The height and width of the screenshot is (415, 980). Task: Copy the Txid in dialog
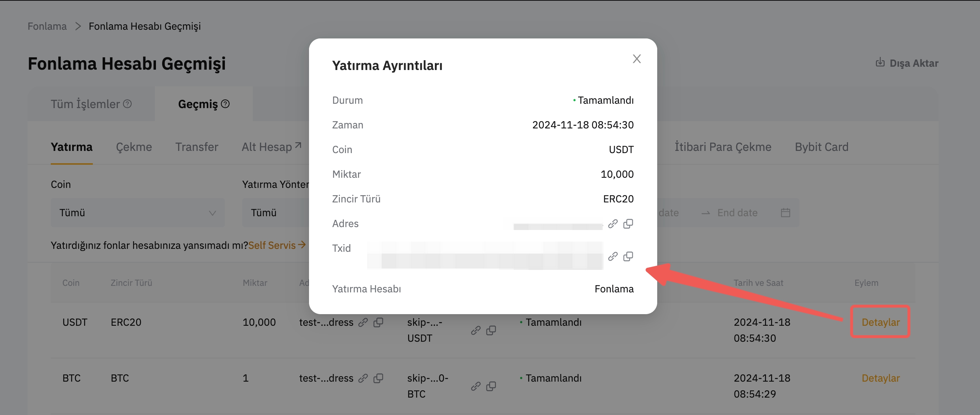[x=628, y=256]
